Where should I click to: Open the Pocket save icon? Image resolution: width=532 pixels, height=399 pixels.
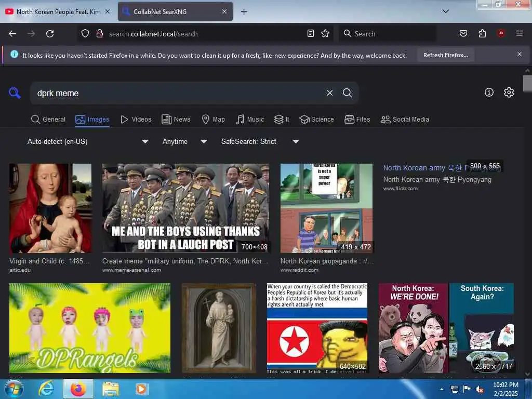pos(463,33)
